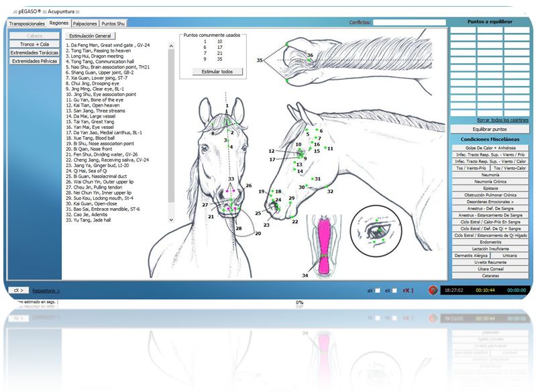Select 9. Jing Ming, Clear eye, BL-1
This screenshot has width=536, height=392.
click(x=95, y=89)
